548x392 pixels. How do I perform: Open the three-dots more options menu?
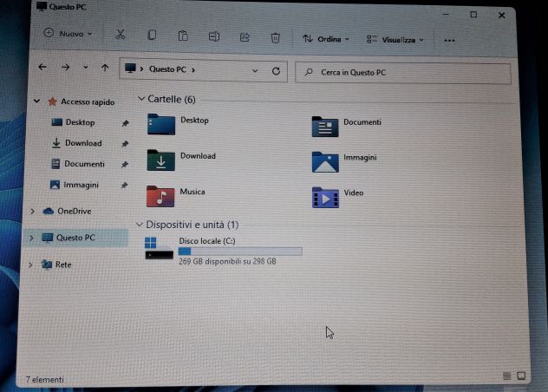[449, 41]
